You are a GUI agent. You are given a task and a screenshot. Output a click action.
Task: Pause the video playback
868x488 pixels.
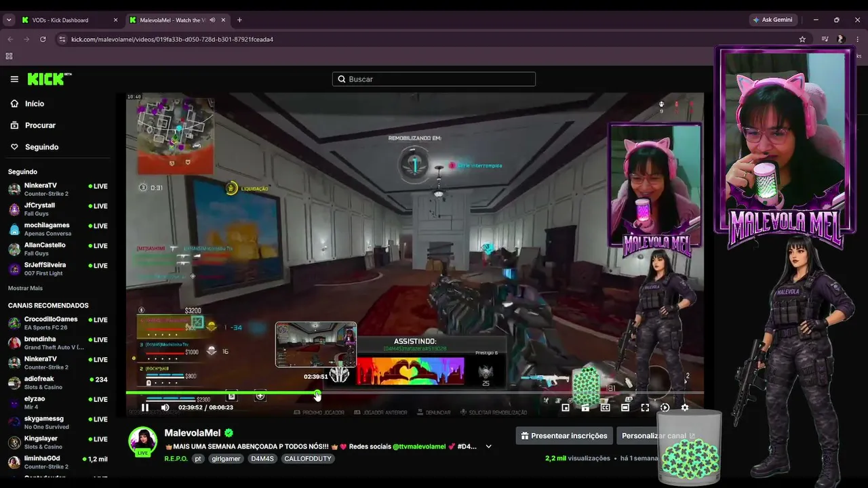coord(144,407)
